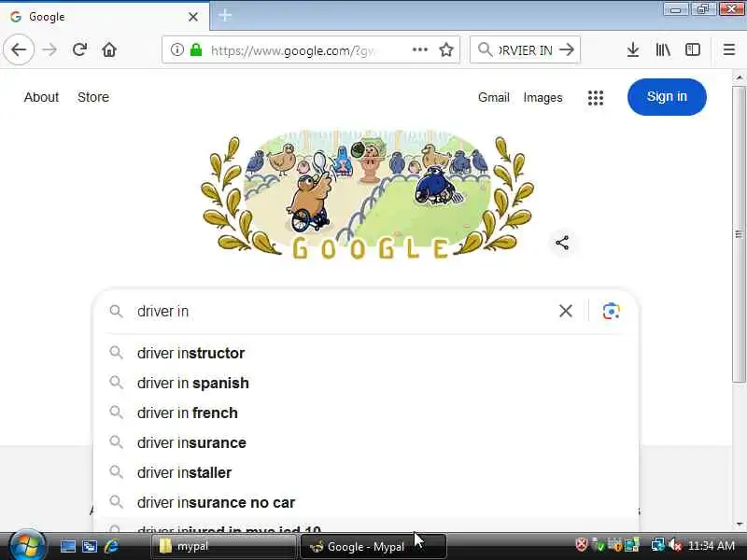Open the browser home page

tap(109, 49)
